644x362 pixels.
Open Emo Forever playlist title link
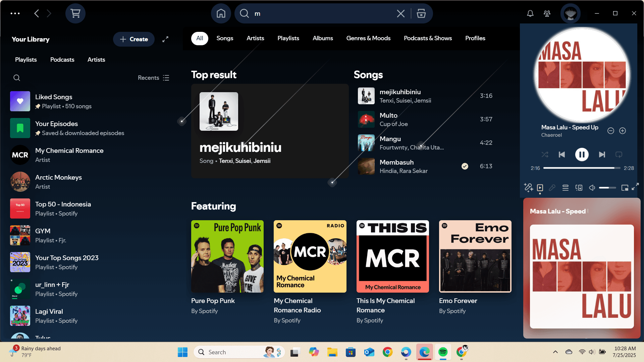click(x=458, y=301)
